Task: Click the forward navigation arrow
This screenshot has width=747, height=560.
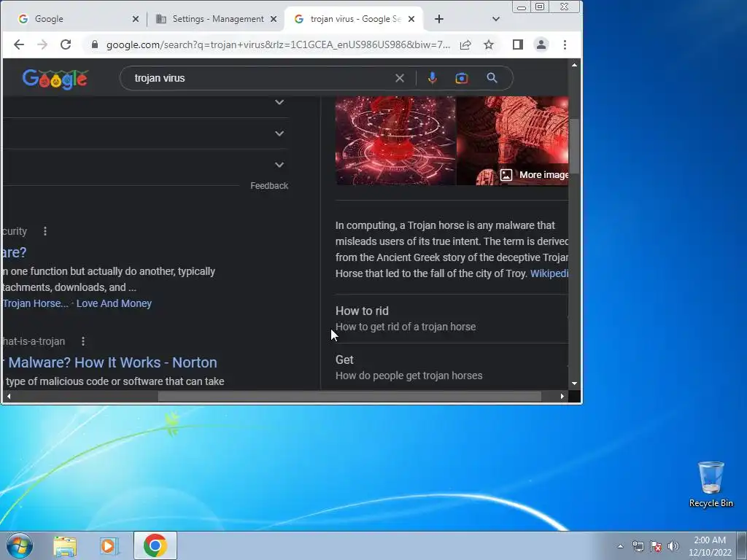Action: 42,44
